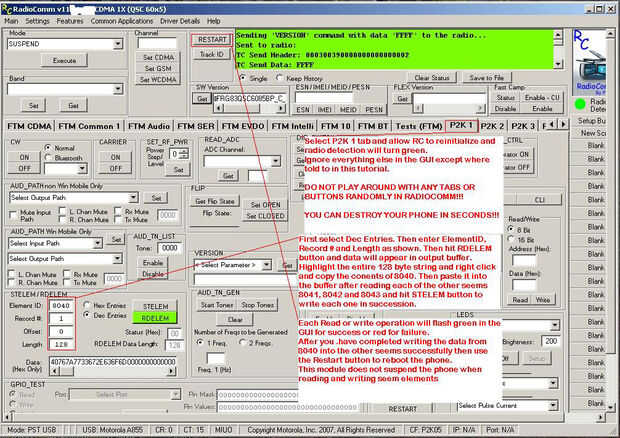Click the Set CLOSED flip button

point(265,216)
